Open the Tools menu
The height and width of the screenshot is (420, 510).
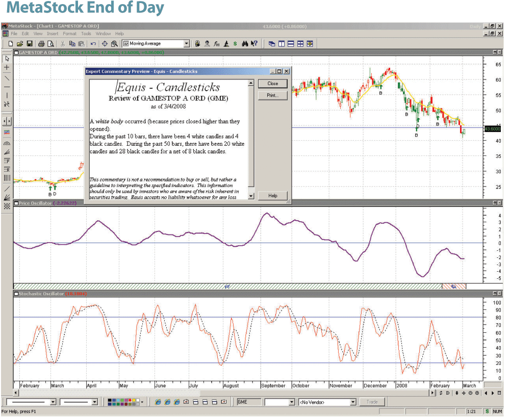pos(86,34)
